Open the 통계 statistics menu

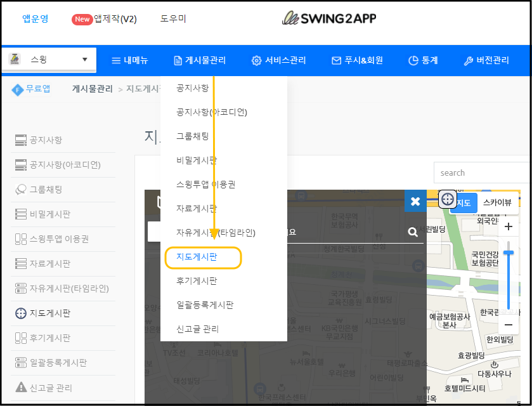coord(422,61)
